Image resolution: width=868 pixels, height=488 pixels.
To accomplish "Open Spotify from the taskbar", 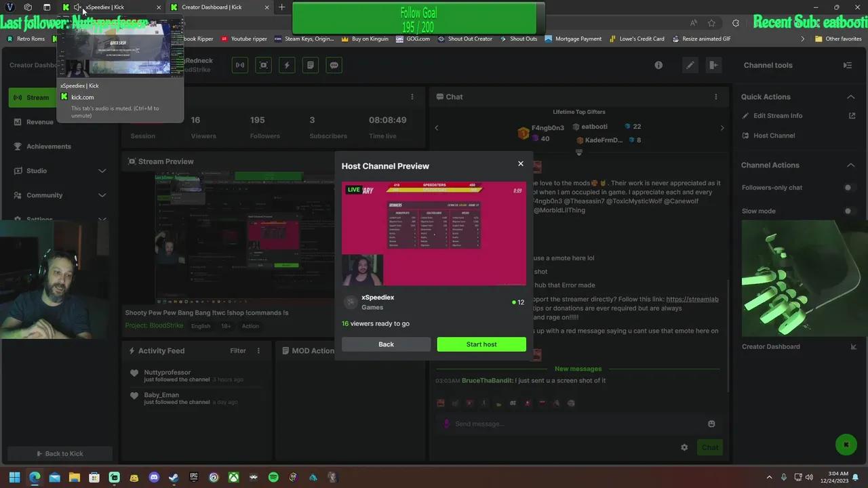I will tap(273, 477).
